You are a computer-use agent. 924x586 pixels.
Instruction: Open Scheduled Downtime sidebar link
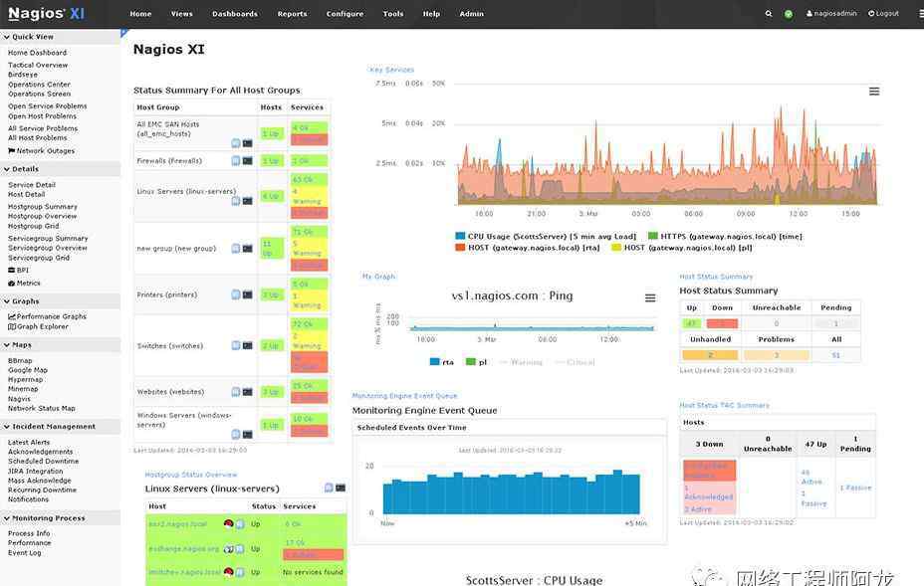point(43,462)
